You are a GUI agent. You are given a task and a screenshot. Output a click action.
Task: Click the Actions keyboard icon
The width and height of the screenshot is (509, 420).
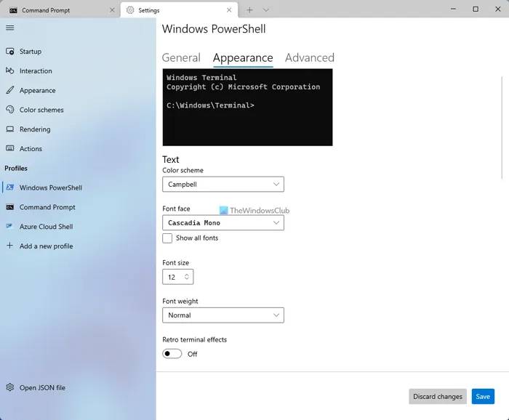10,148
